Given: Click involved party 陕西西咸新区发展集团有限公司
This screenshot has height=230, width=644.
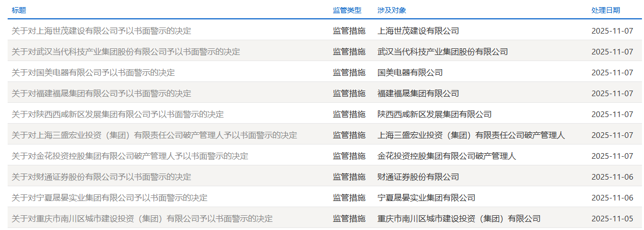Looking at the screenshot, I should pyautogui.click(x=435, y=114).
